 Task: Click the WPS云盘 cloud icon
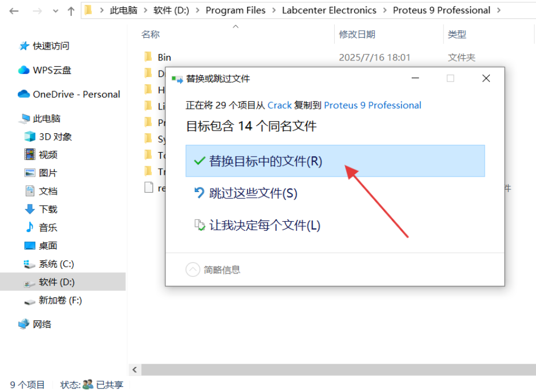point(23,70)
